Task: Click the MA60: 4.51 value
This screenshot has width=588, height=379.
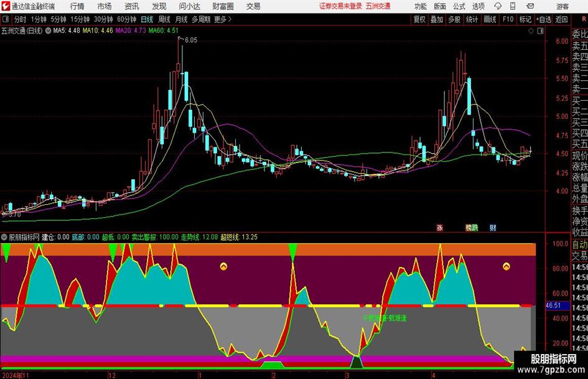Action: 164,30
